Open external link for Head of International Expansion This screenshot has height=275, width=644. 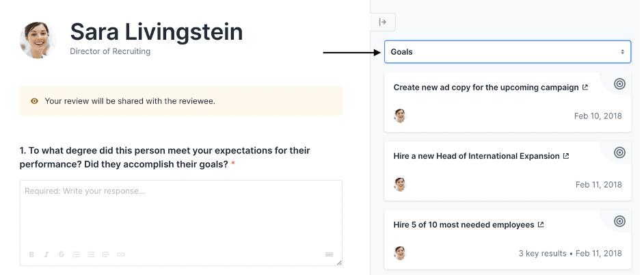(x=566, y=156)
